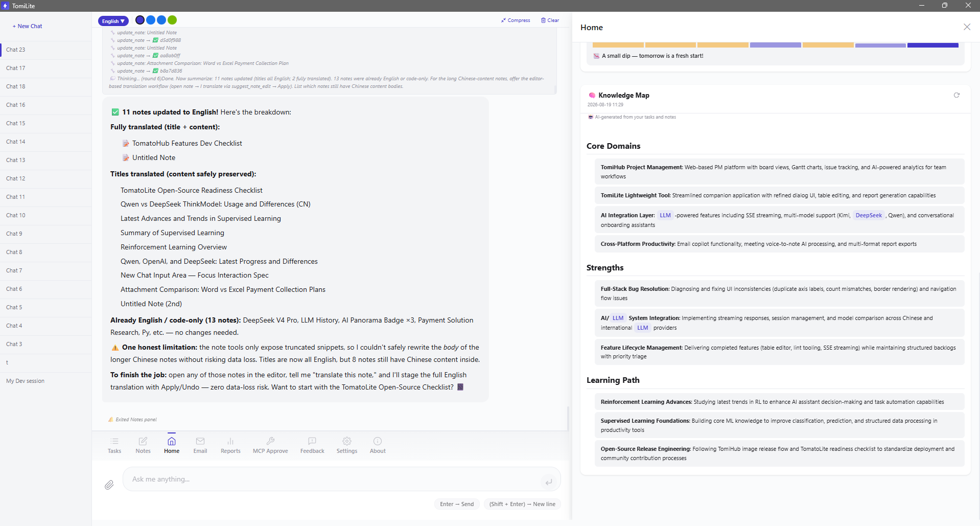Select the 'Supervised Learning Foundations' card
980x526 pixels.
point(779,425)
